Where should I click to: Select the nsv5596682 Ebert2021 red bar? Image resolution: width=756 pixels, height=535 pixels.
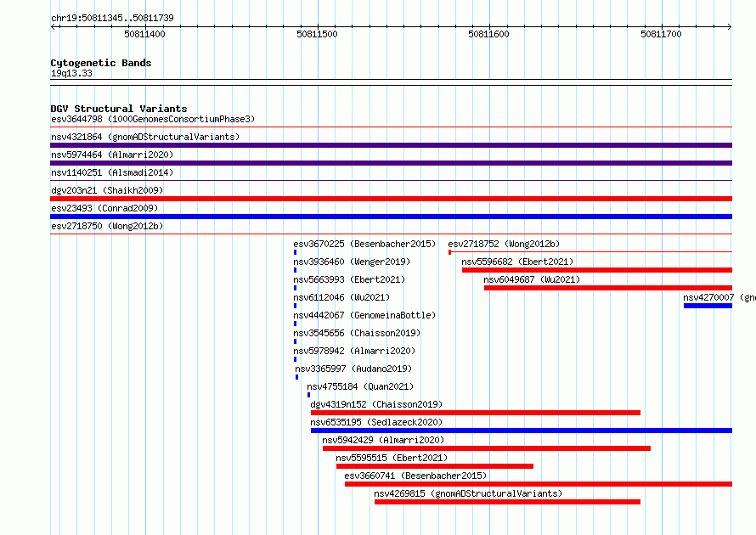(597, 270)
